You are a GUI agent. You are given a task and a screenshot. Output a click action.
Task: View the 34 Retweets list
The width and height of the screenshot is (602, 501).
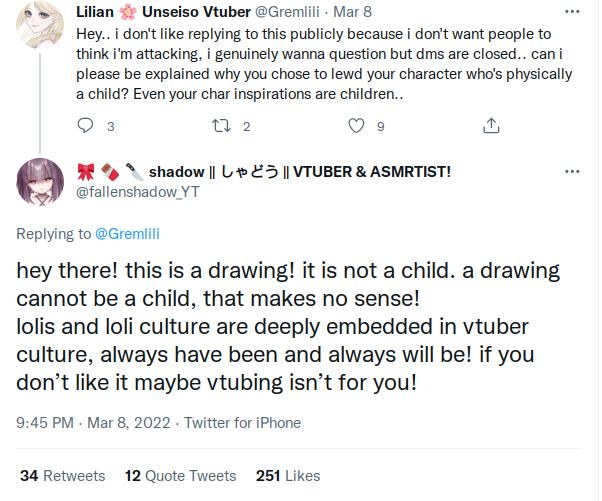tap(62, 474)
